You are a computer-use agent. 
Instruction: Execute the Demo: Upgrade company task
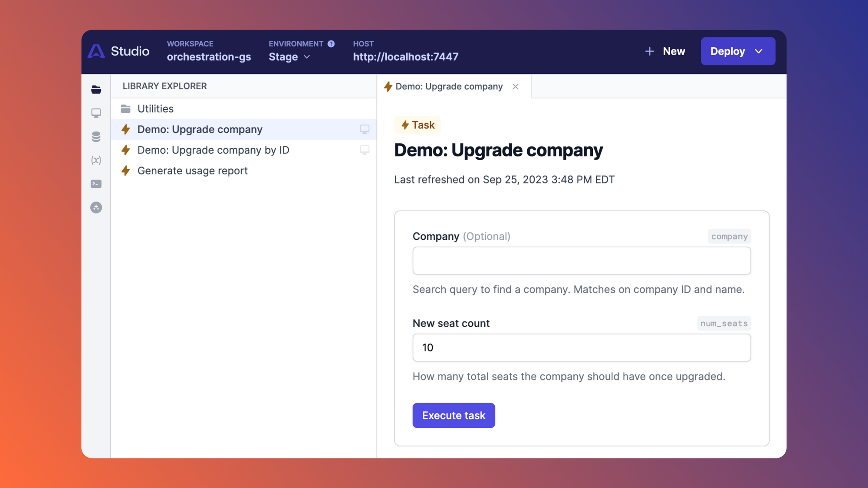click(x=454, y=415)
